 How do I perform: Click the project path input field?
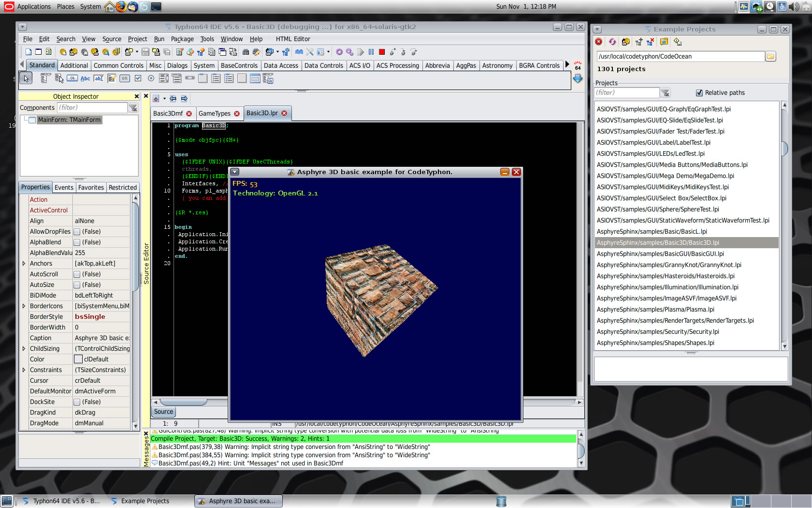[x=681, y=57]
